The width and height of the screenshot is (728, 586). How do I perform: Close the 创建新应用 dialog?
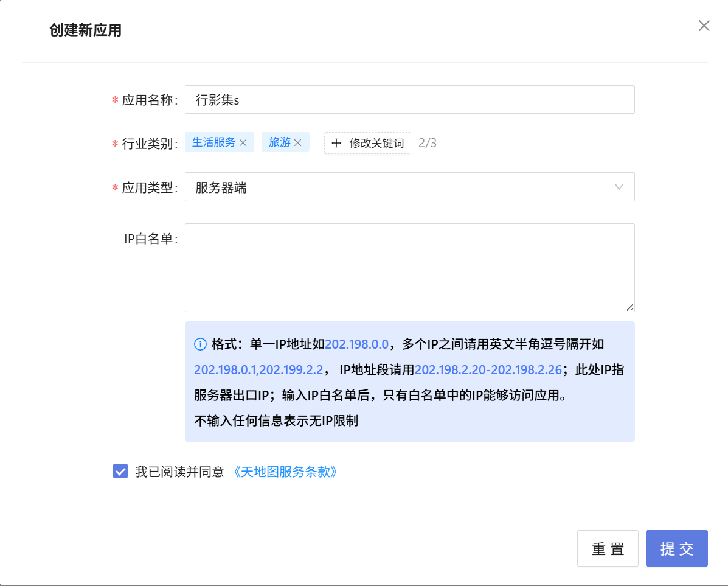[x=704, y=26]
